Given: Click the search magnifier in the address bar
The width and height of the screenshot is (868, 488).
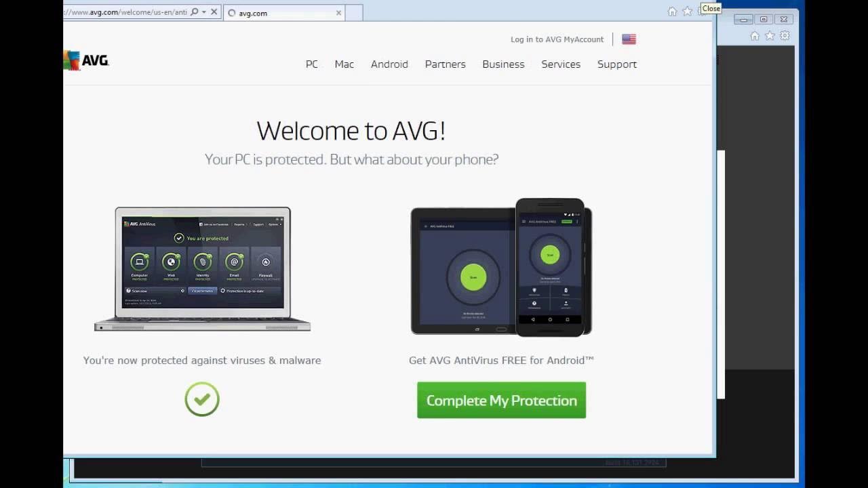Looking at the screenshot, I should click(194, 12).
